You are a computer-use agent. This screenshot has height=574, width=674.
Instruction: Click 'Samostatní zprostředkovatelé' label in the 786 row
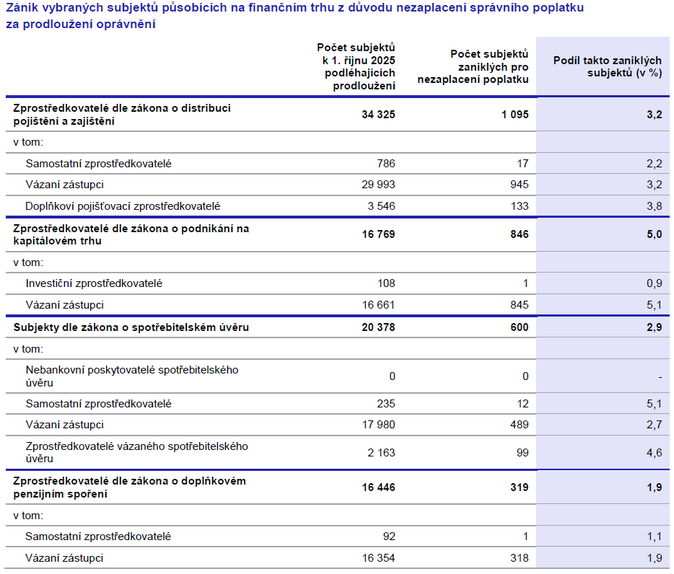[x=98, y=163]
